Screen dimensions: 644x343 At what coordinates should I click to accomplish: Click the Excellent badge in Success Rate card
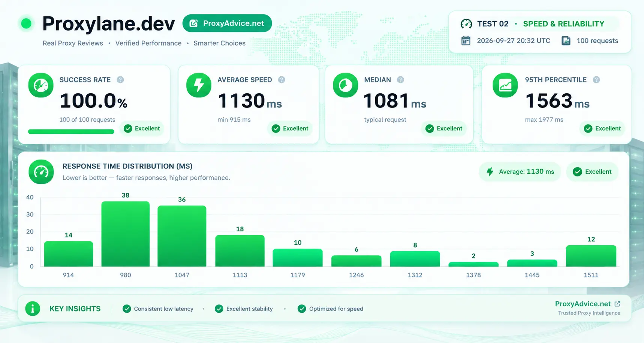pos(142,128)
